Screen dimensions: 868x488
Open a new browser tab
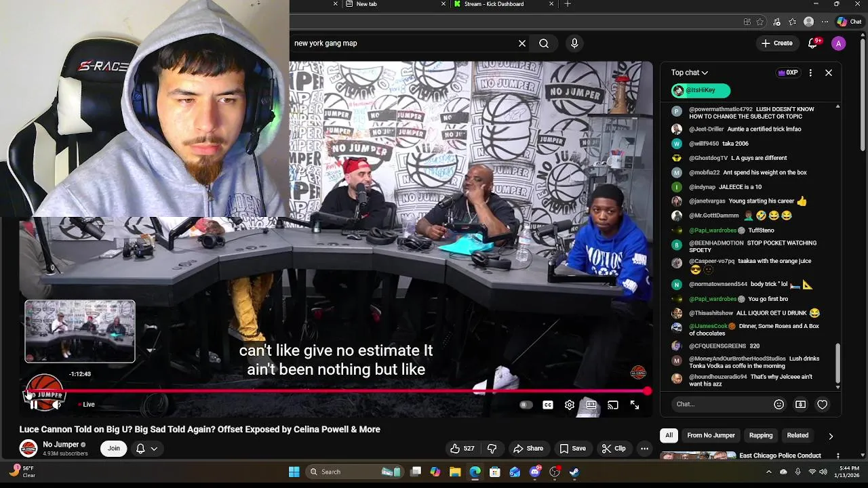(x=568, y=4)
